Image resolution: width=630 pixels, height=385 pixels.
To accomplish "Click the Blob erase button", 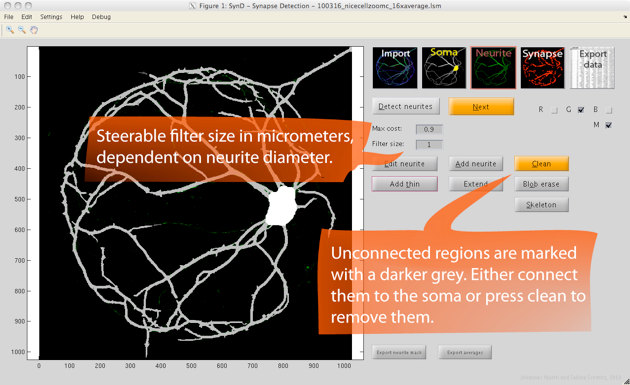I will pos(541,184).
